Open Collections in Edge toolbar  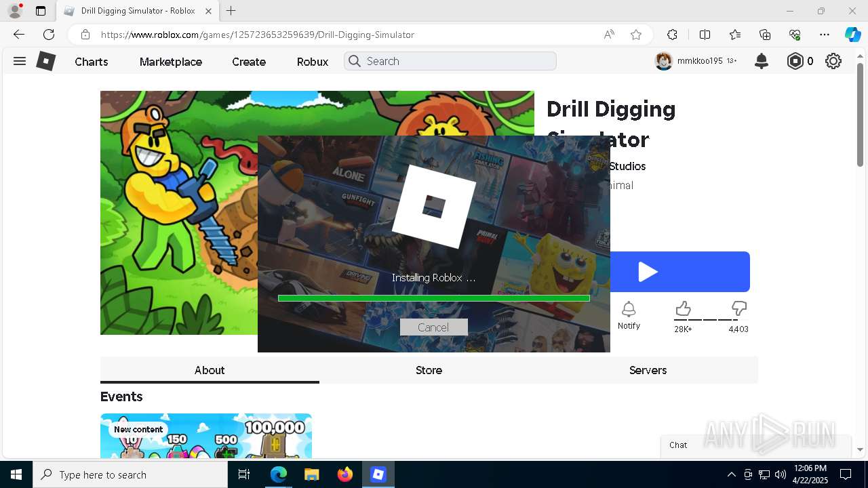click(765, 35)
